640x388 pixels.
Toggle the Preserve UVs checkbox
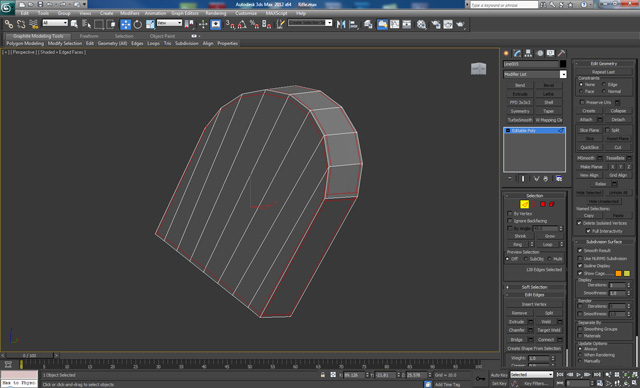pos(582,102)
